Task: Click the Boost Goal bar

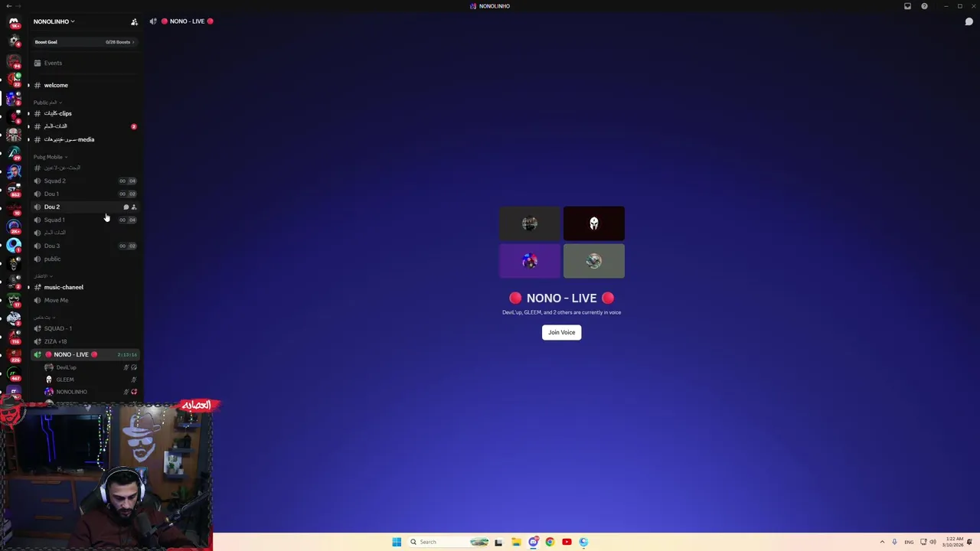Action: click(x=84, y=42)
